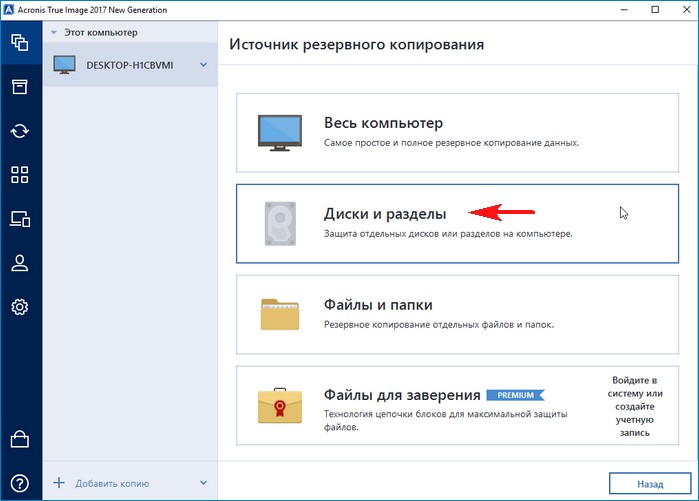The height and width of the screenshot is (501, 699).
Task: Click the PREMIUM badge label
Action: point(516,395)
